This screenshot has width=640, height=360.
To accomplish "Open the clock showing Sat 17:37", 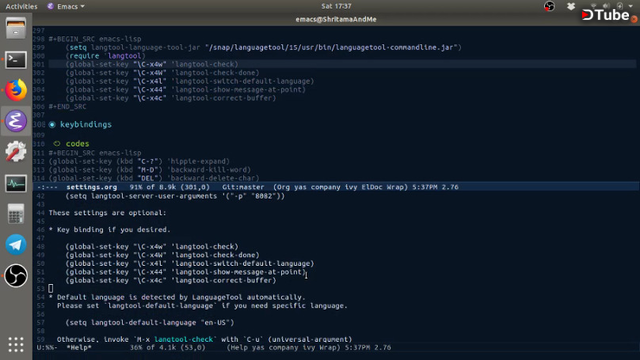I will pyautogui.click(x=336, y=6).
